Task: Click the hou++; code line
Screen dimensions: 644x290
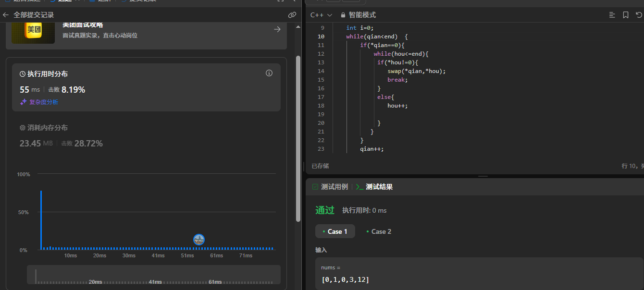Action: tap(397, 106)
